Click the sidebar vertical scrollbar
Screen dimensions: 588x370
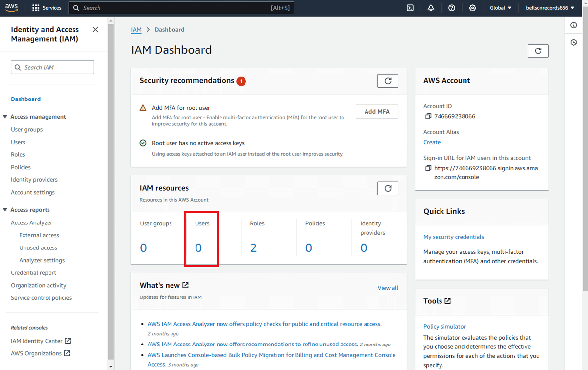point(111,191)
